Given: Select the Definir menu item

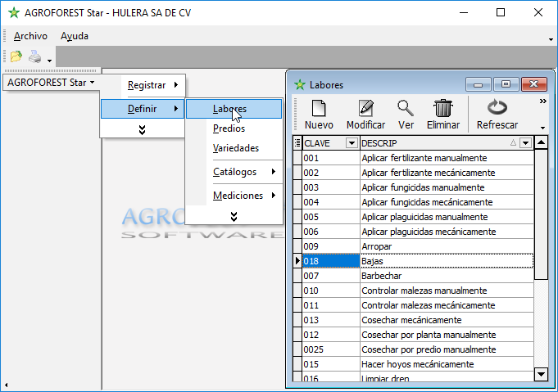Looking at the screenshot, I should coord(143,109).
